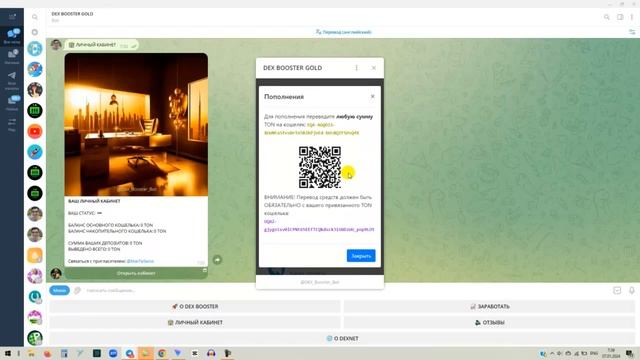Open Google Chrome from the taskbar

click(162, 353)
